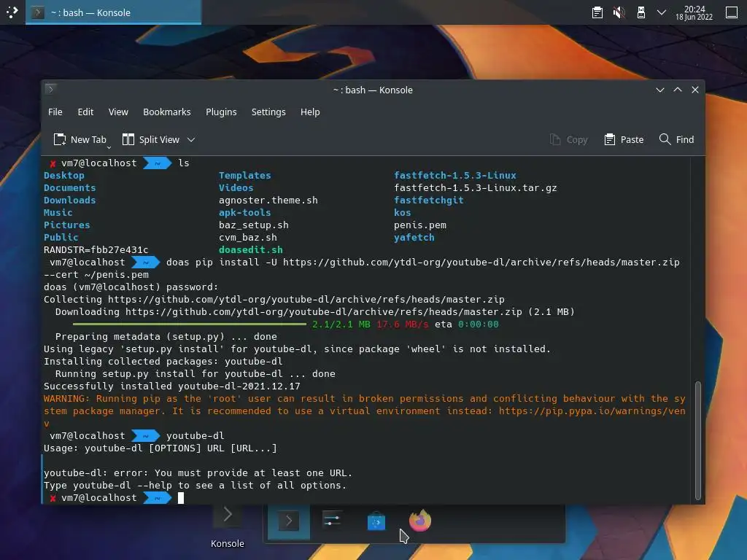Click the Music directory name
This screenshot has height=560, width=747.
point(58,212)
